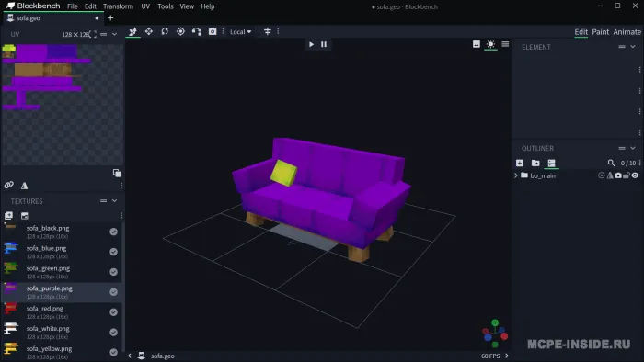Select the Resize tool in toolbar
The width and height of the screenshot is (644, 362).
(x=149, y=31)
